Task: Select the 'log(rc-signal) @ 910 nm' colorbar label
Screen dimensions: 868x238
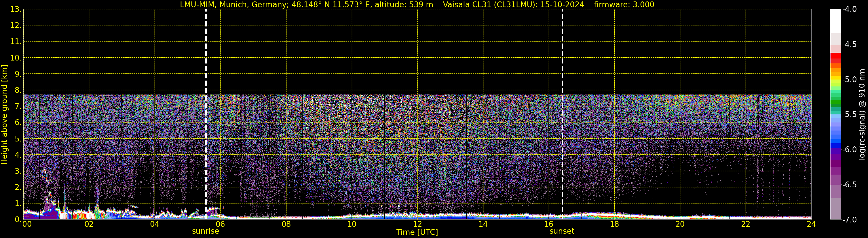Action: coord(862,114)
